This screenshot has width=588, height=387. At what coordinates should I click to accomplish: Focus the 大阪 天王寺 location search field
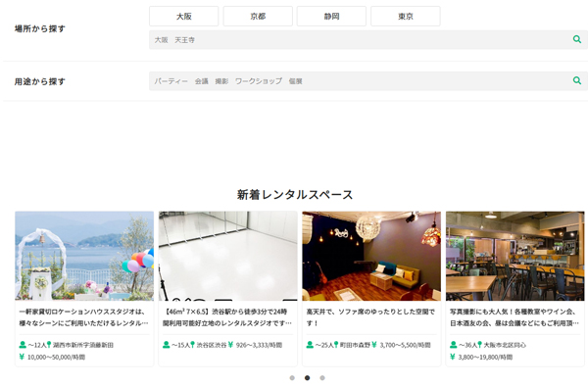click(368, 40)
